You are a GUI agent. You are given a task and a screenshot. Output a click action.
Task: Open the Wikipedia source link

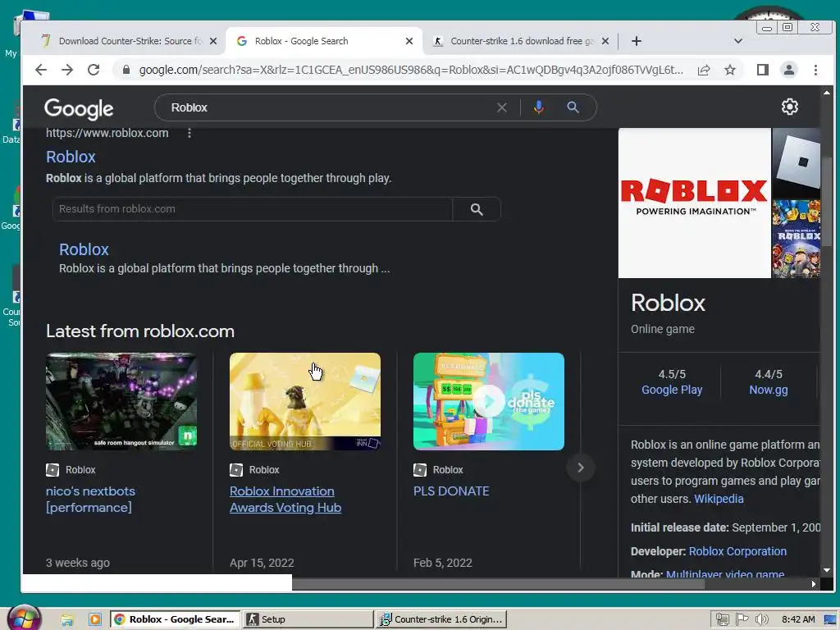pos(719,499)
